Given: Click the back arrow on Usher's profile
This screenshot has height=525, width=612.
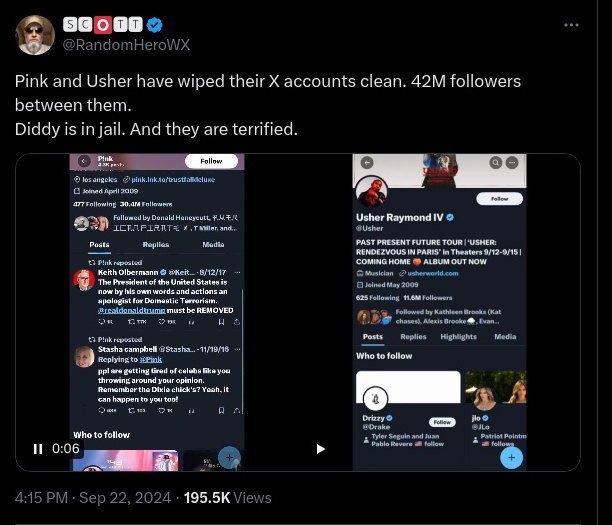Looking at the screenshot, I should coord(366,162).
